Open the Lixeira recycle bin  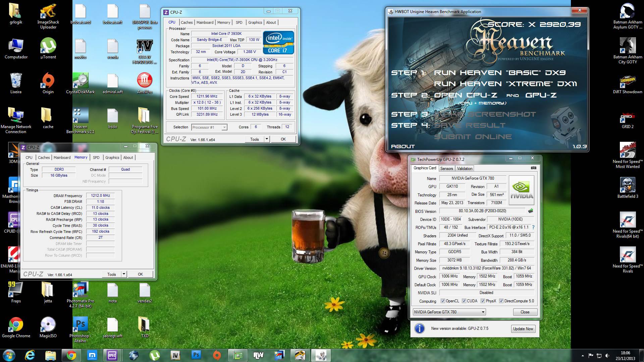tap(16, 83)
